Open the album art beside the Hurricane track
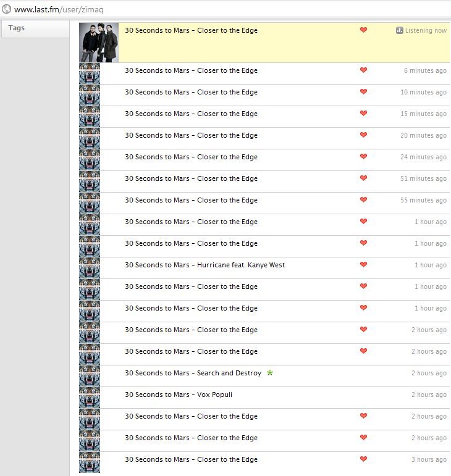Image resolution: width=451 pixels, height=476 pixels. click(90, 268)
